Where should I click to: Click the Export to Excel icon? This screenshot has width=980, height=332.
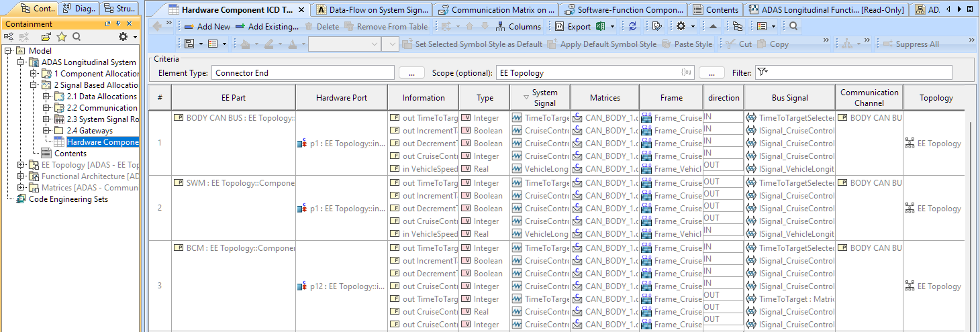click(x=601, y=26)
